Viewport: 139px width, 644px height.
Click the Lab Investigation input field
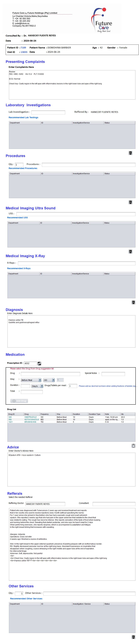(48, 112)
